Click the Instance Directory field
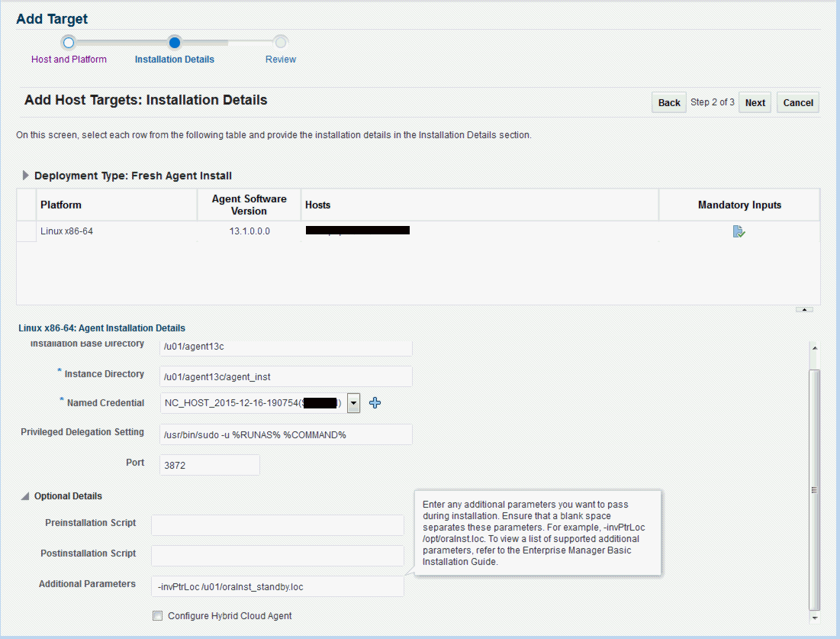The width and height of the screenshot is (840, 639). click(x=286, y=376)
